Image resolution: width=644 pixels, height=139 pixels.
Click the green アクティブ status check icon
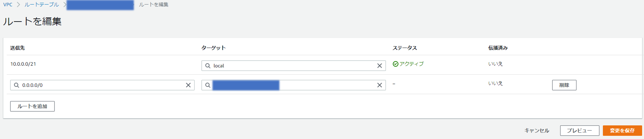pos(396,64)
